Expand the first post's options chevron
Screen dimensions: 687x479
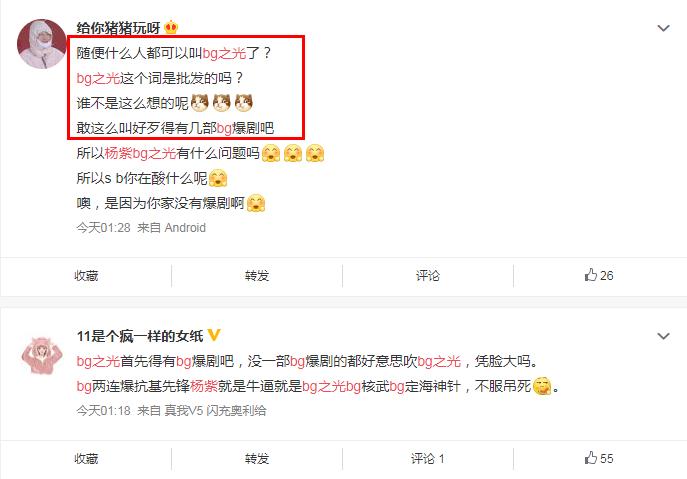(663, 28)
